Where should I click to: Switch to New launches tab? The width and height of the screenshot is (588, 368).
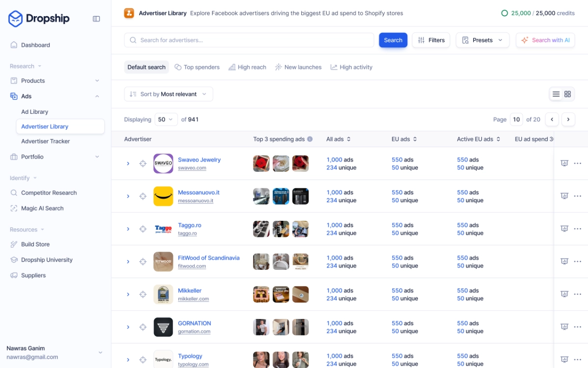pos(298,67)
